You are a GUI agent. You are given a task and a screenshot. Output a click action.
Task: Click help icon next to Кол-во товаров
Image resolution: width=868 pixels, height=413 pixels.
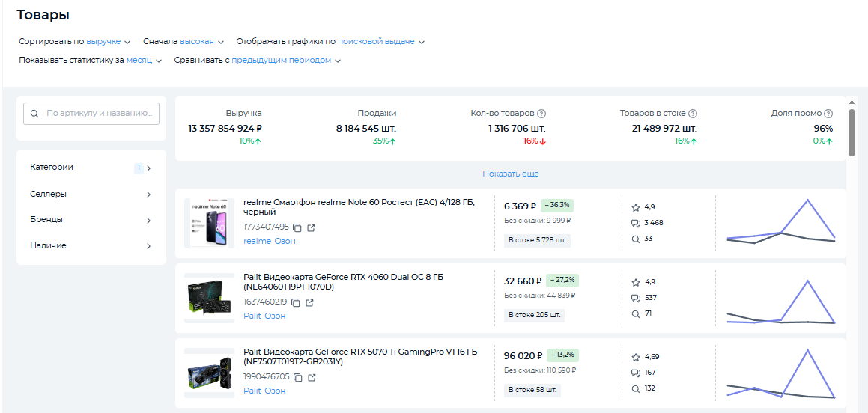pyautogui.click(x=541, y=114)
